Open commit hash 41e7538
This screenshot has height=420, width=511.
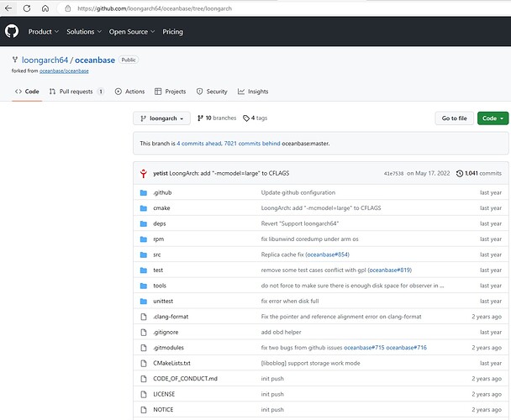(x=393, y=174)
